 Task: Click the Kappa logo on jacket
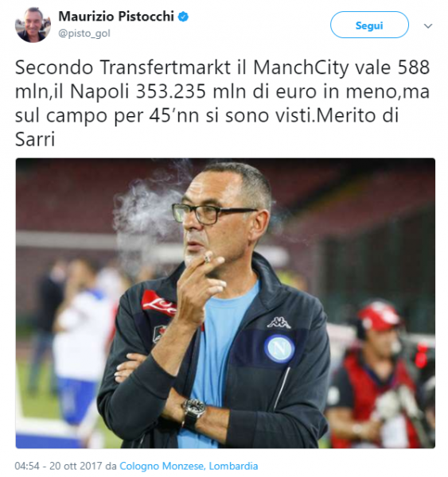[279, 323]
